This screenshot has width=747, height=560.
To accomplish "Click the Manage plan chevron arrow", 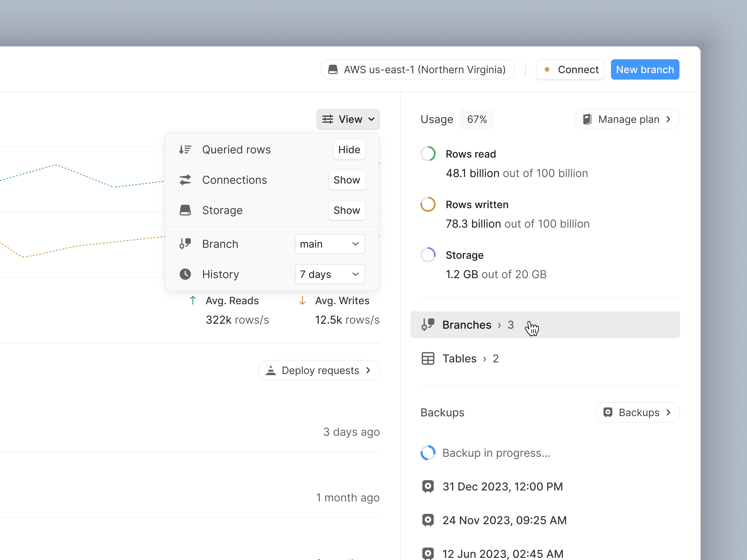I will point(668,119).
